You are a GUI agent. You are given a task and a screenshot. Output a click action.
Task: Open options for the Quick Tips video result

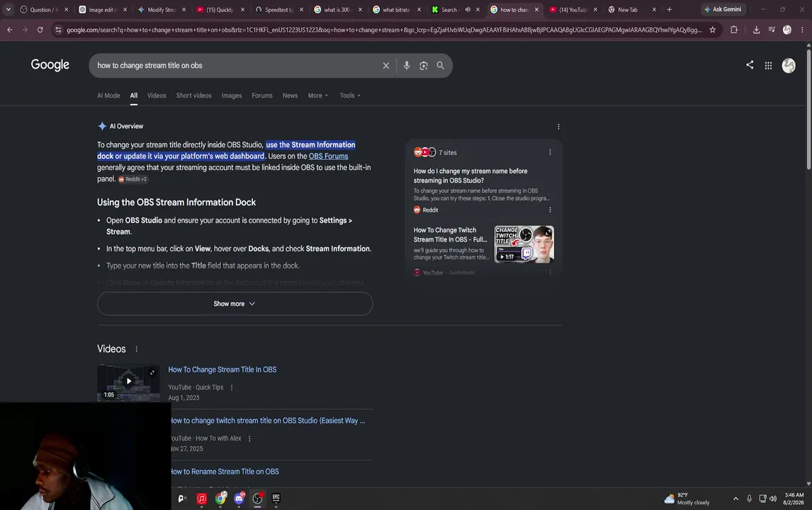(x=232, y=387)
